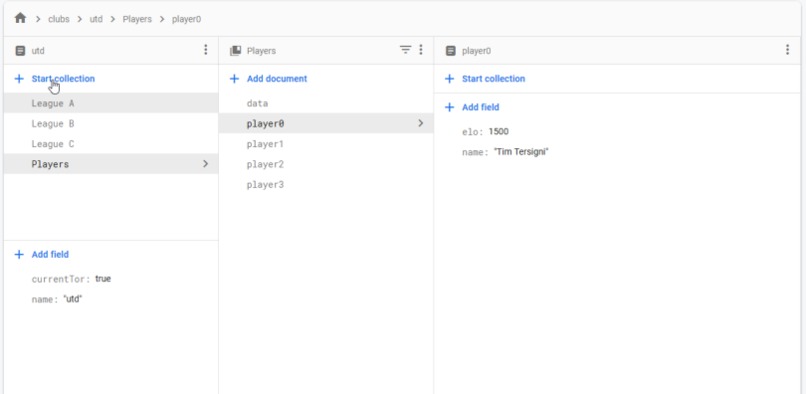Viewport: 806px width, 394px height.
Task: Click Add field in the utd panel
Action: click(x=50, y=254)
